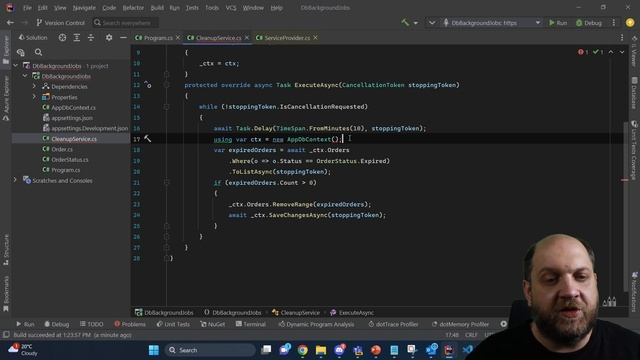Go to previous highlighted problem arrow
The height and width of the screenshot is (360, 640).
611,52
